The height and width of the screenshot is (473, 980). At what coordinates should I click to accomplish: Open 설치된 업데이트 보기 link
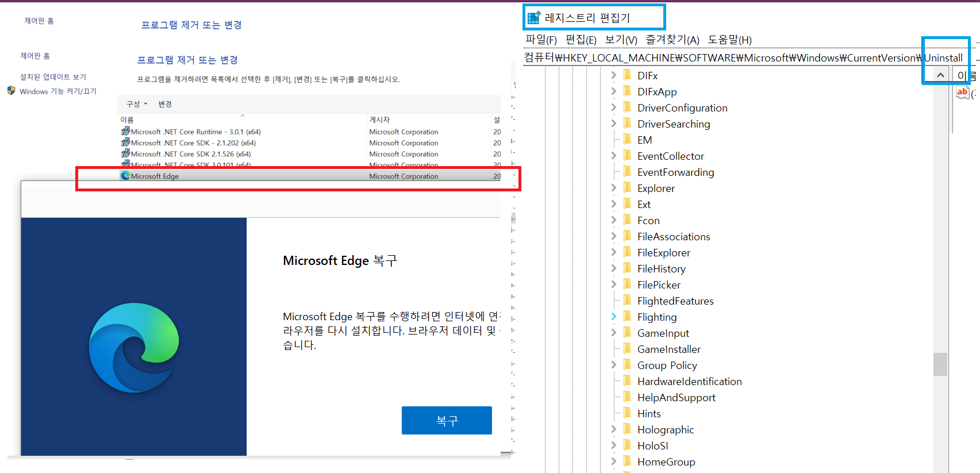53,77
